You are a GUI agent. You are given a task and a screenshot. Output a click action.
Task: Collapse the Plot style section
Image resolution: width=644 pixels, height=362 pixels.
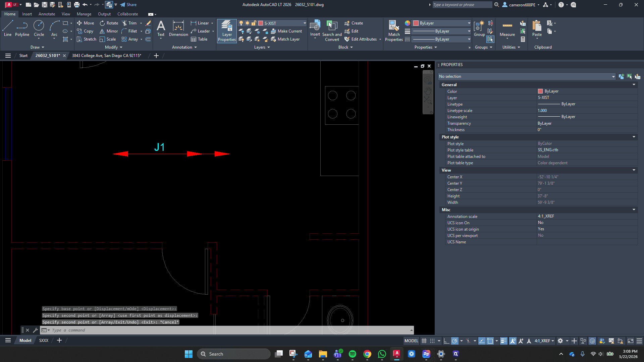tap(634, 137)
